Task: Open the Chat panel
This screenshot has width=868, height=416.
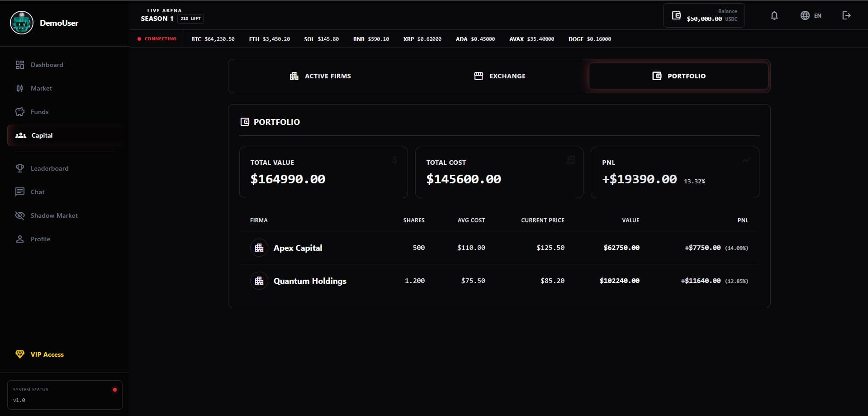Action: click(x=38, y=192)
